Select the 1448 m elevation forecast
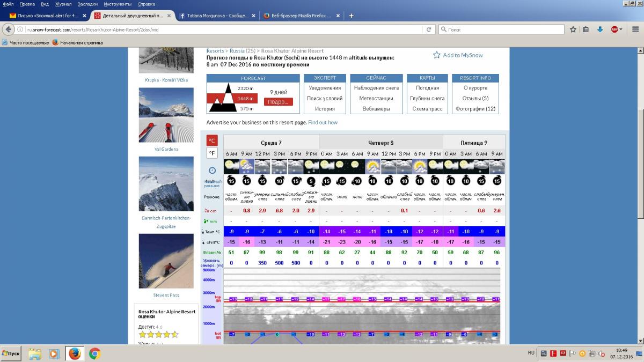 (245, 99)
